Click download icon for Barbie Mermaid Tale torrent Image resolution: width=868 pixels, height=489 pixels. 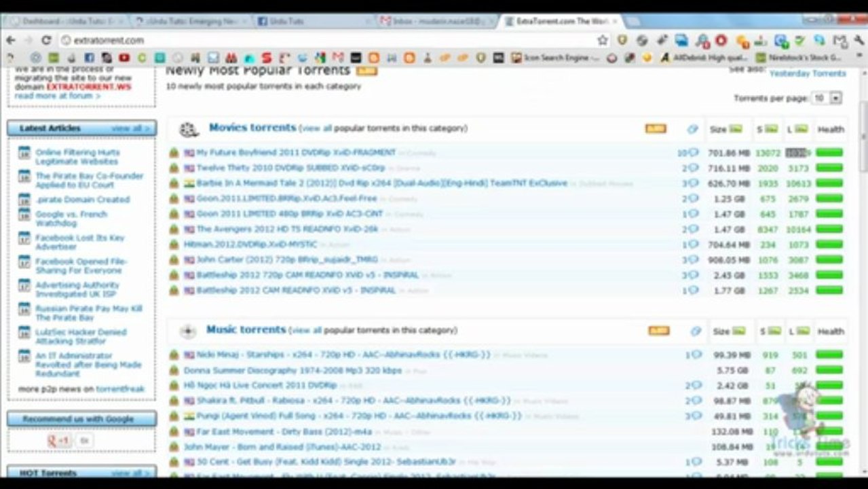174,183
